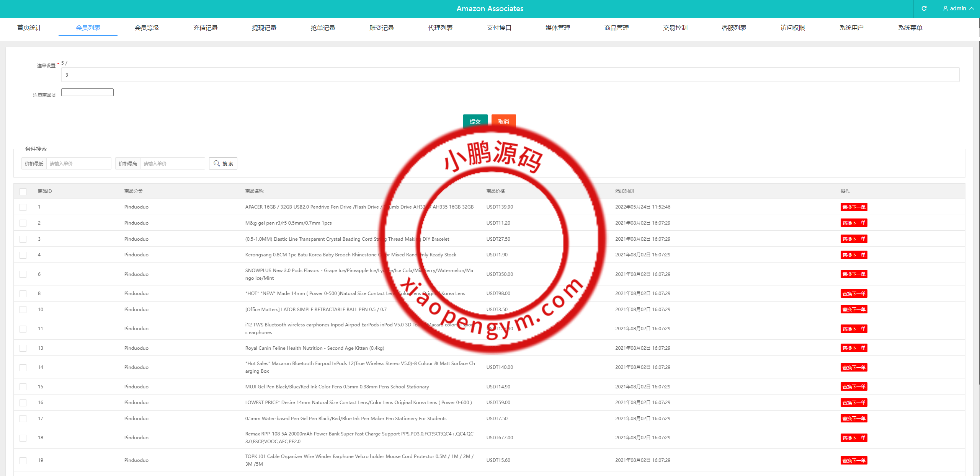
Task: Click the 商品ID column header
Action: click(x=45, y=191)
